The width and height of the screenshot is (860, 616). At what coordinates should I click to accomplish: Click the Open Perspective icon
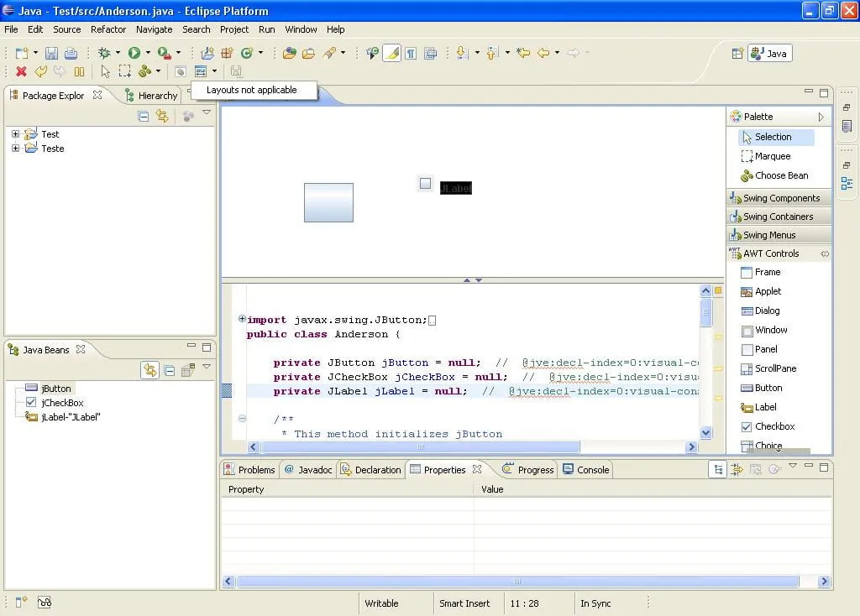737,53
